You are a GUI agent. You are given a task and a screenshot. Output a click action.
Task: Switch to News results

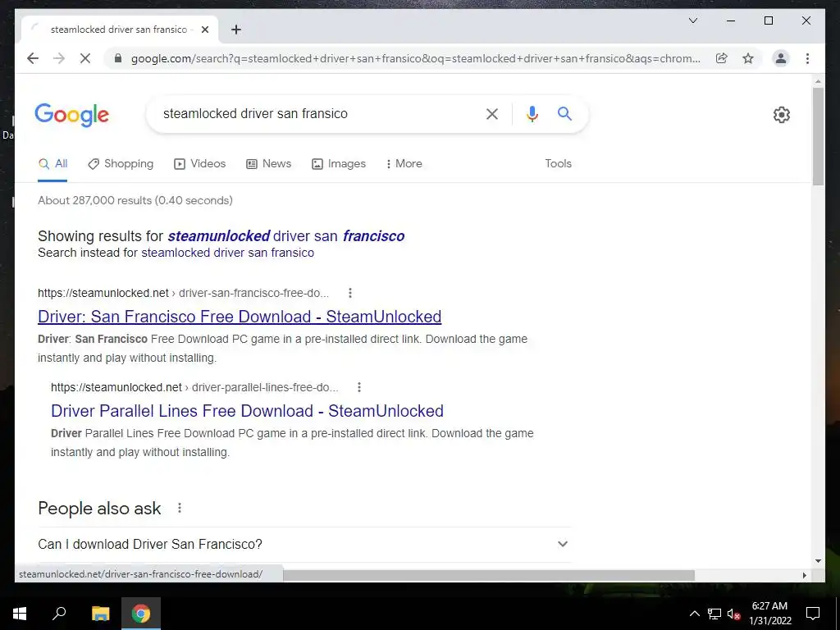point(268,163)
